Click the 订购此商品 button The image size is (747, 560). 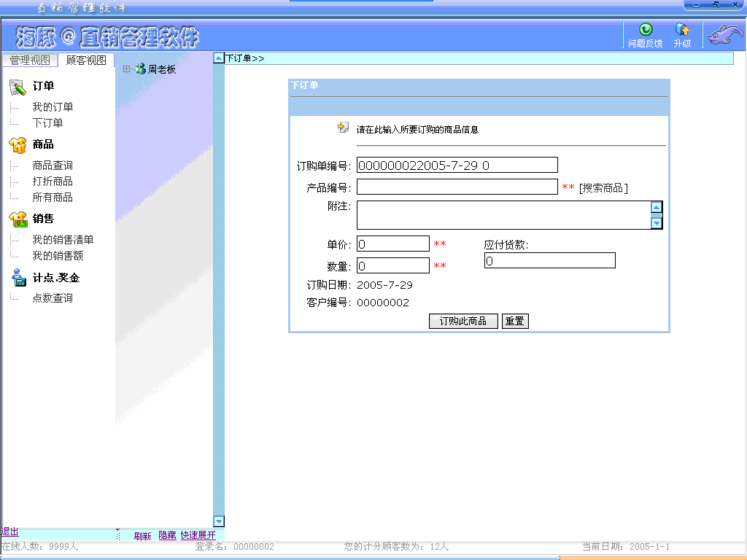463,322
